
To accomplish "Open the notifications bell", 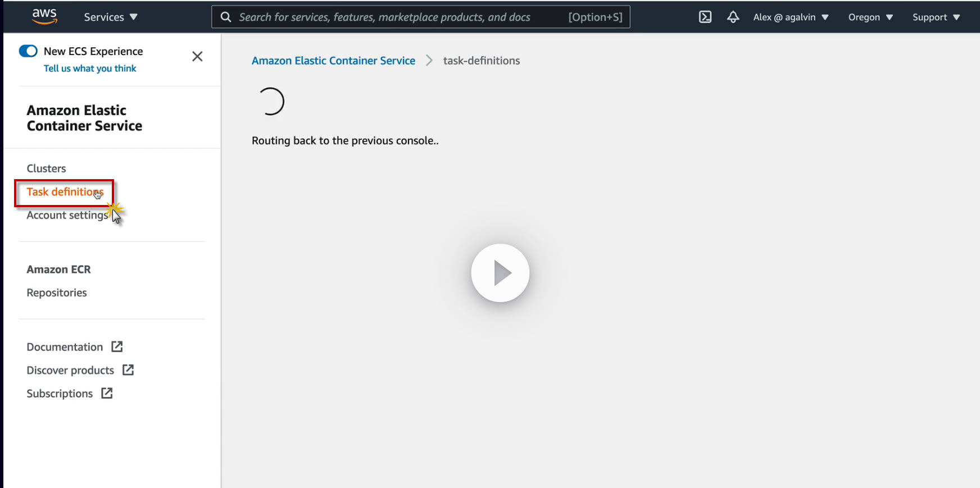I will coord(733,17).
